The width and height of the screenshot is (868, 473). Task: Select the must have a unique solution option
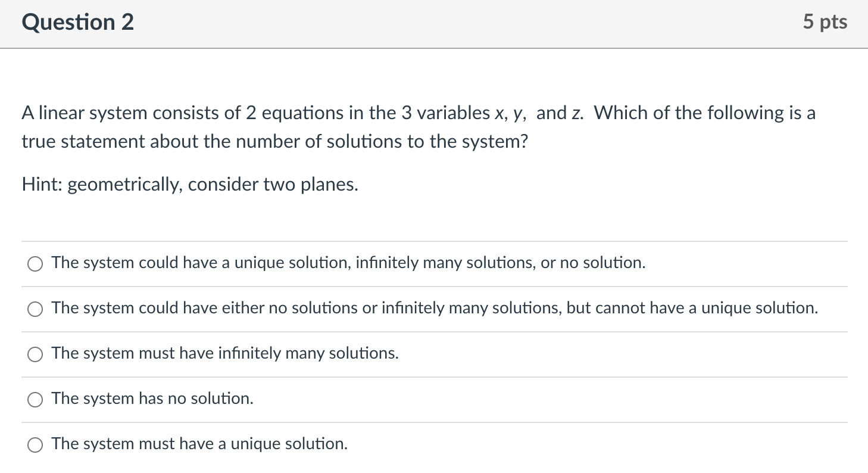pyautogui.click(x=35, y=445)
